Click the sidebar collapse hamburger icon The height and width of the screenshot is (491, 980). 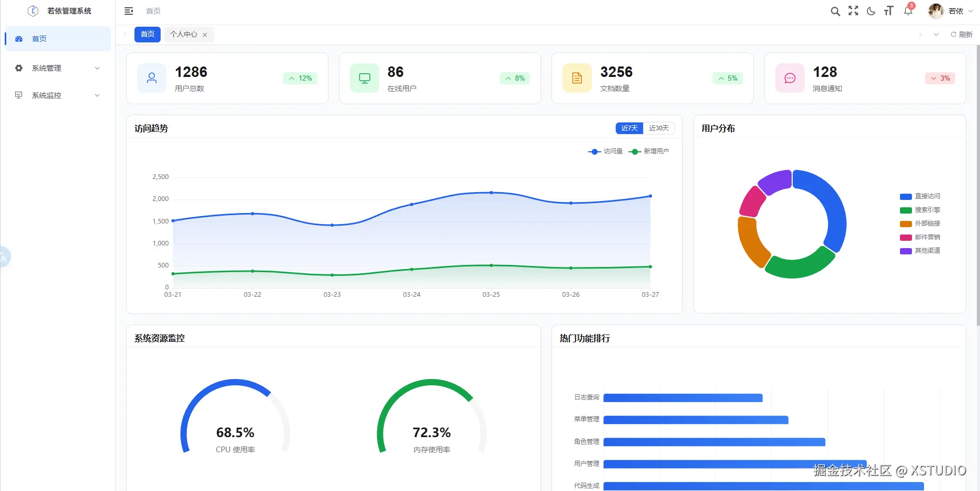coord(129,11)
